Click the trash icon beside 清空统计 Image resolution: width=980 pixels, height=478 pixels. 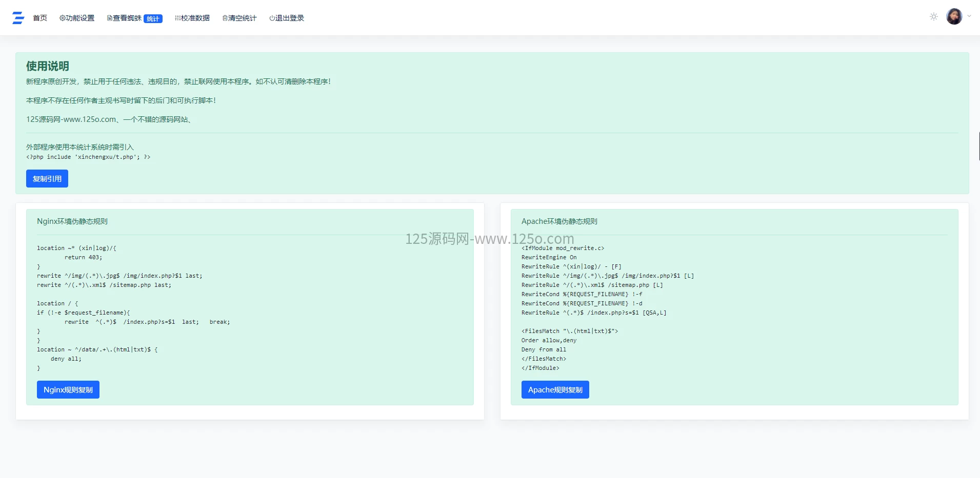225,18
